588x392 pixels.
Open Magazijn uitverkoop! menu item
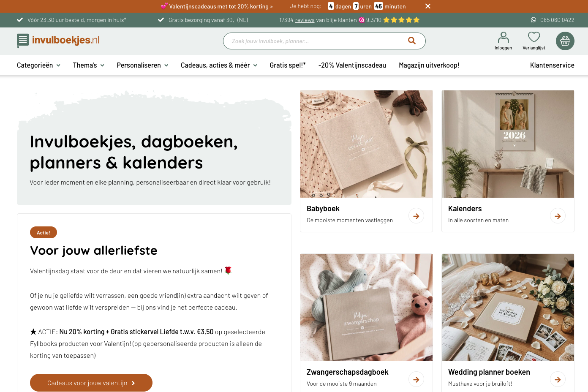(429, 65)
